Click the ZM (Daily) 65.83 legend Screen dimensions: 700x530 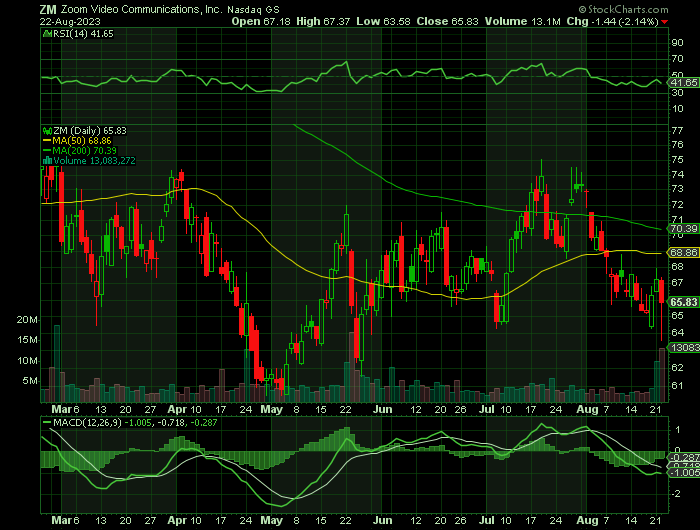click(x=90, y=131)
